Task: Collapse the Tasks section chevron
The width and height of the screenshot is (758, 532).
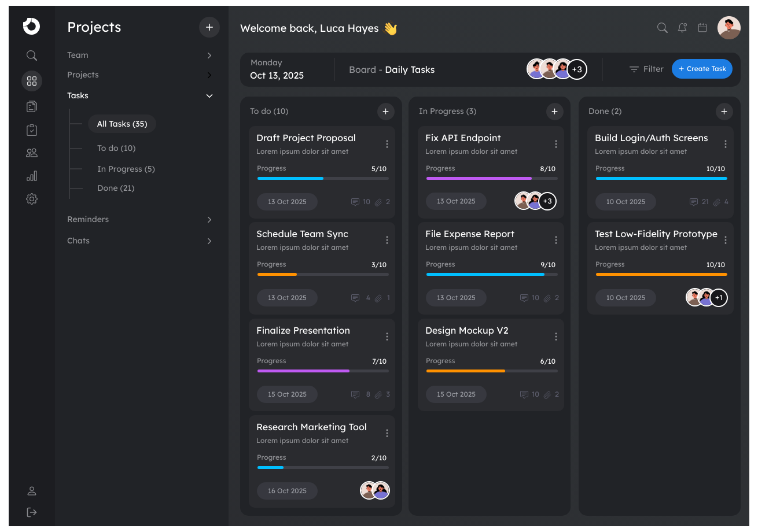Action: tap(209, 96)
